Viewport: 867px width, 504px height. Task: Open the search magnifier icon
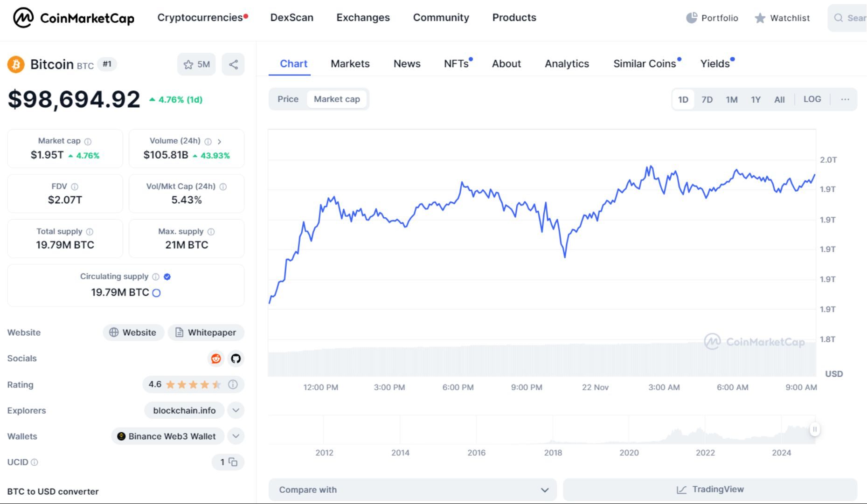point(838,18)
